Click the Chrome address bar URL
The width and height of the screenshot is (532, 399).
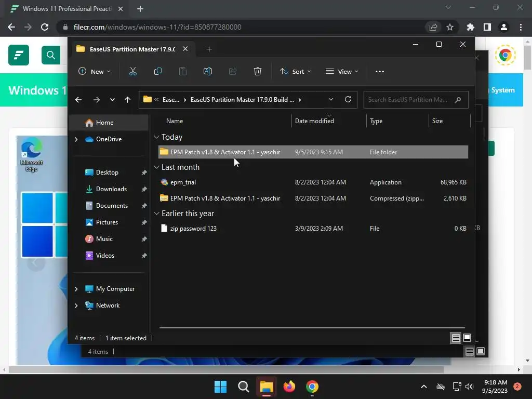pyautogui.click(x=157, y=27)
